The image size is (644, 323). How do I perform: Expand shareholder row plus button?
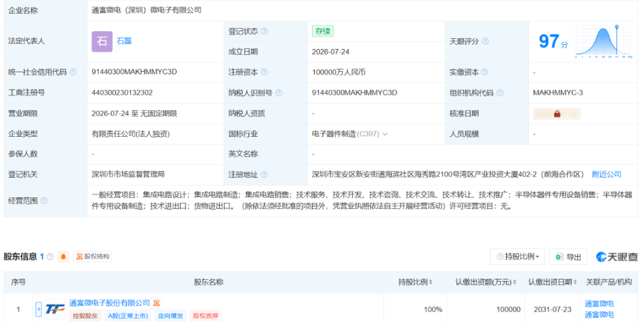(39, 309)
